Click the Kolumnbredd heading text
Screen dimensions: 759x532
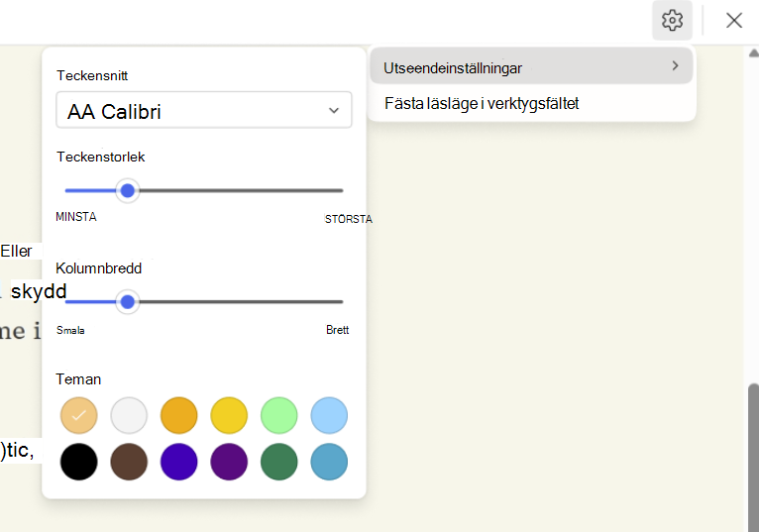99,268
